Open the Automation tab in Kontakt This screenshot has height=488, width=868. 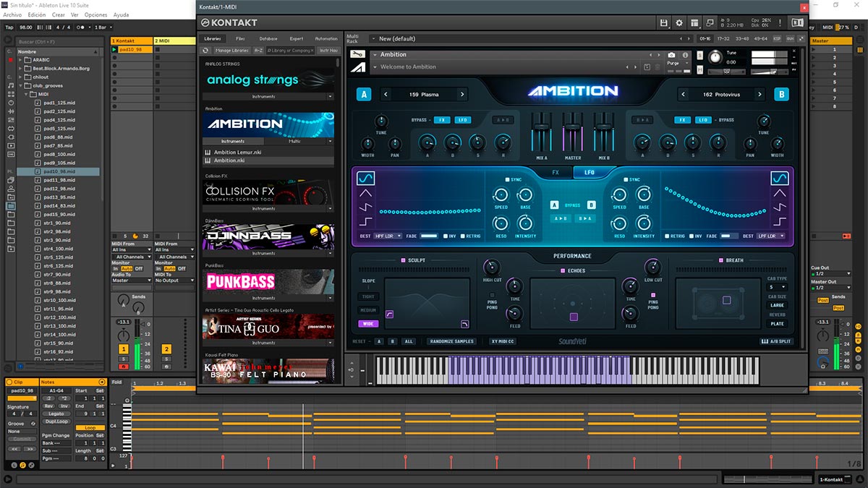(326, 38)
